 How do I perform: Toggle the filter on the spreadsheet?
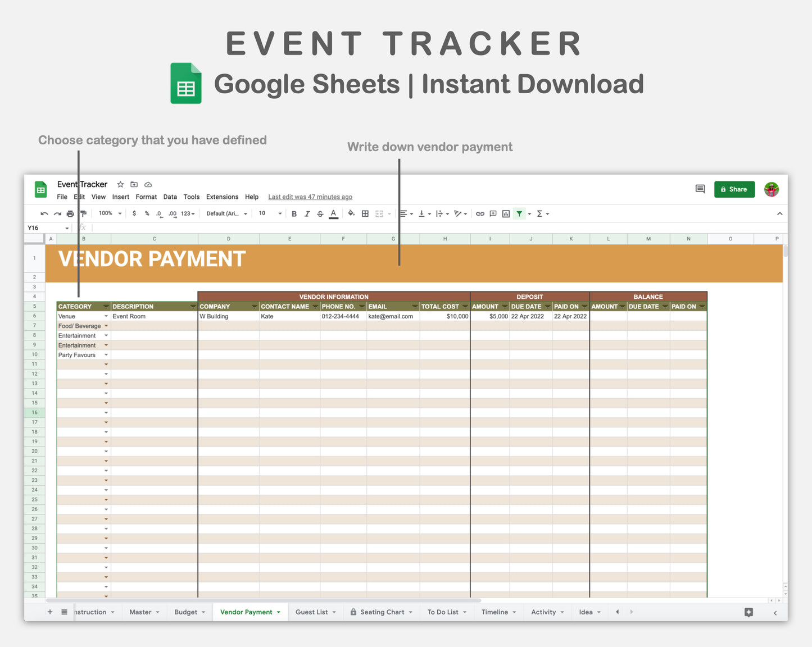click(x=519, y=213)
